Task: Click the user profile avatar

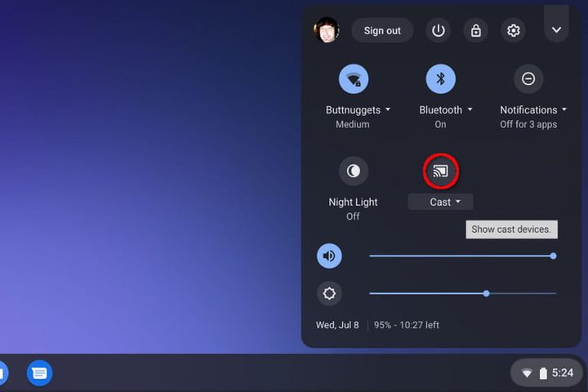Action: coord(327,30)
